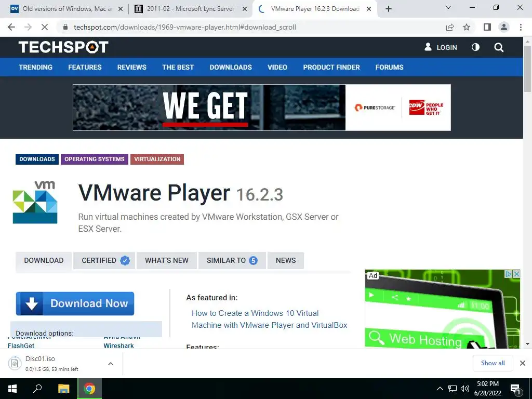Open the Windows Start menu
Image resolution: width=532 pixels, height=399 pixels.
click(x=12, y=389)
